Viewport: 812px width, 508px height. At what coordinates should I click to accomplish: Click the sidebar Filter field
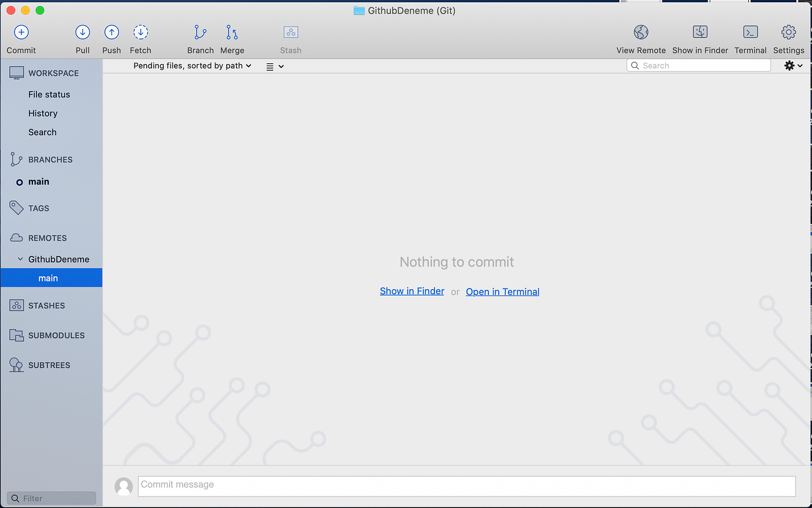coord(51,498)
